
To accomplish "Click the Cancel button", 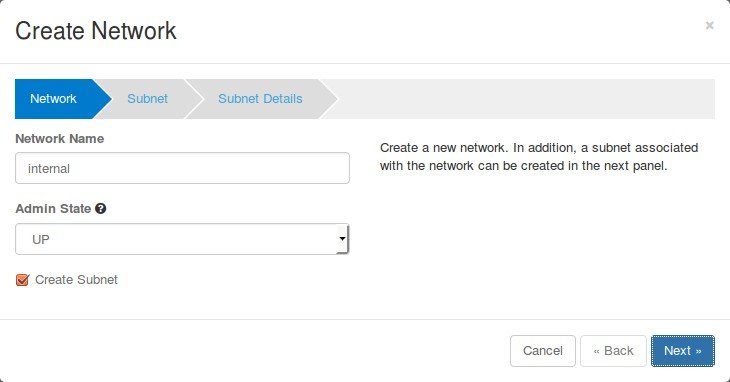I will click(x=543, y=351).
